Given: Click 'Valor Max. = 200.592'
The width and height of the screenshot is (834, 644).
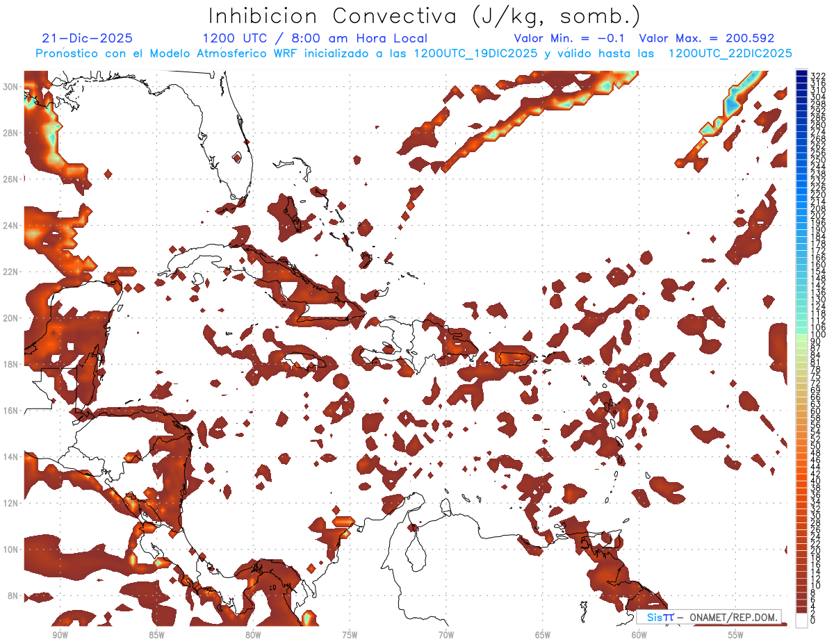Looking at the screenshot, I should (x=707, y=38).
